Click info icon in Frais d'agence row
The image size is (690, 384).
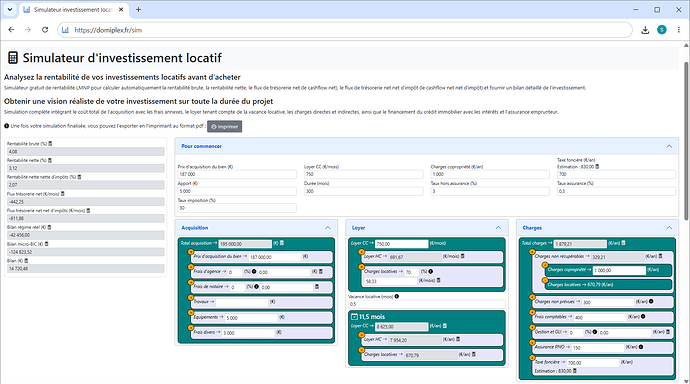(x=254, y=271)
